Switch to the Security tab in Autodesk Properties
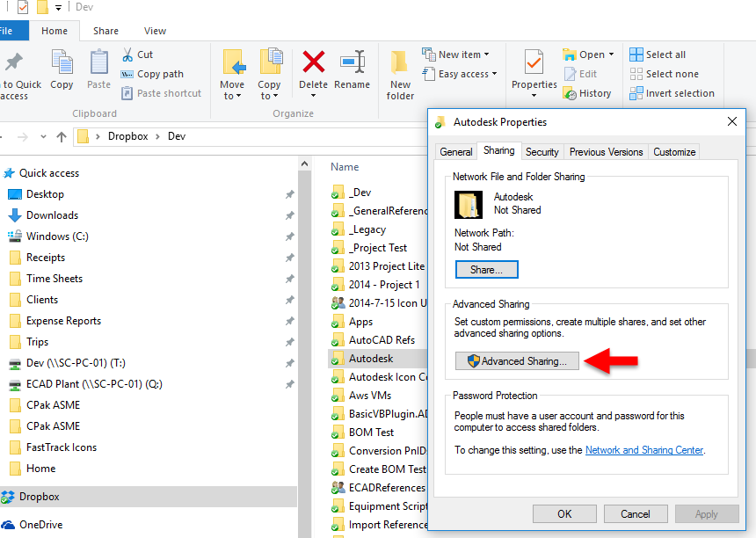The width and height of the screenshot is (756, 538). pyautogui.click(x=542, y=151)
